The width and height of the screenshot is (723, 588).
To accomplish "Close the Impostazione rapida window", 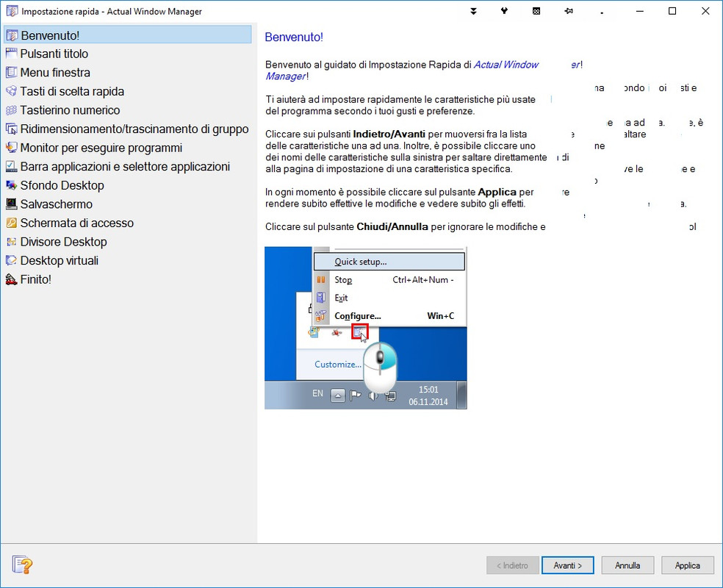I will click(x=705, y=11).
